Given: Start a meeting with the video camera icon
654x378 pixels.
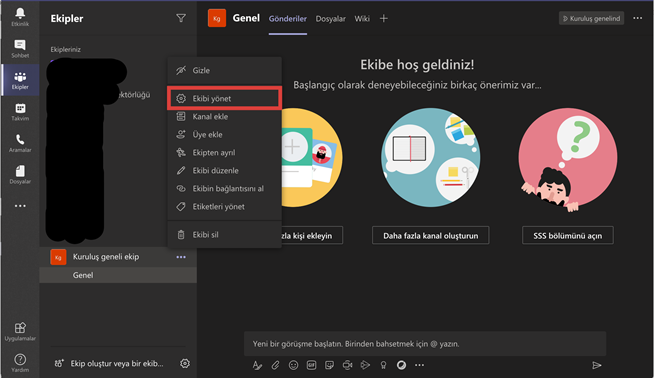Looking at the screenshot, I should (x=347, y=365).
